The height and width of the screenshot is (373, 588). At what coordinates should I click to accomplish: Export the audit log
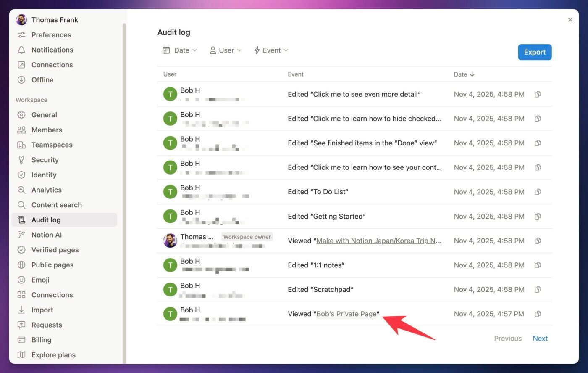pos(534,52)
